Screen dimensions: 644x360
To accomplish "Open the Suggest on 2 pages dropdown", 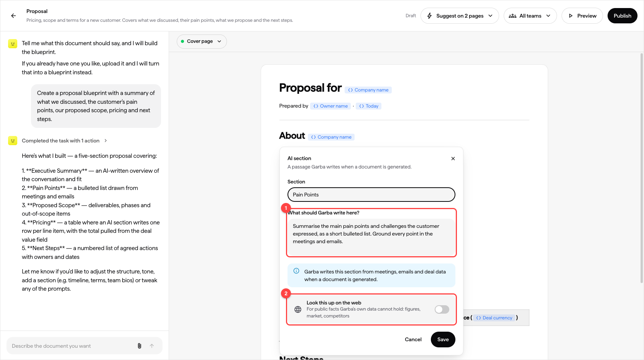I will click(460, 16).
